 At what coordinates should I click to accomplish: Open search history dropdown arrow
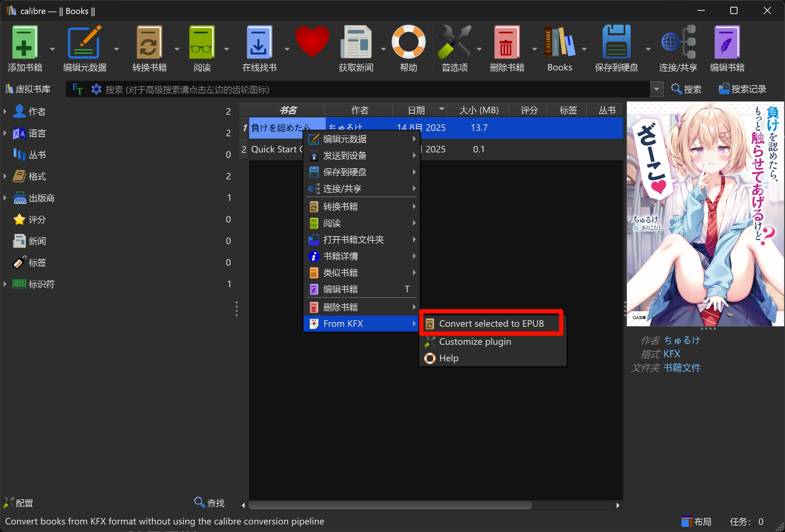tap(657, 89)
